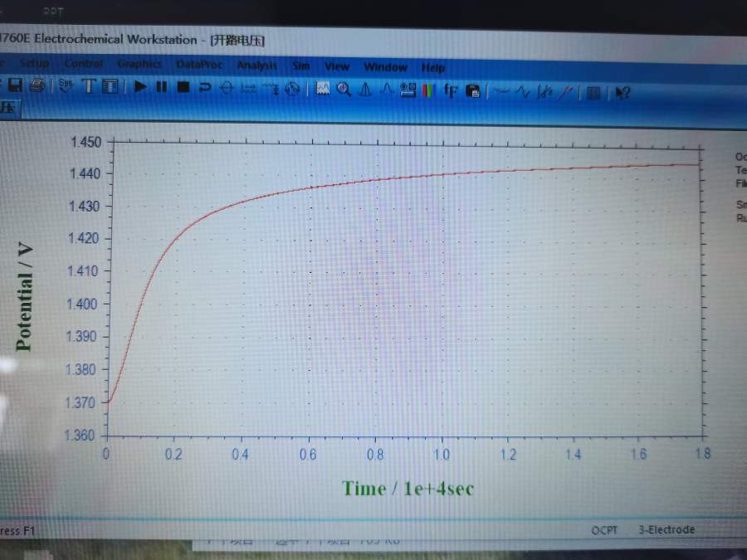Click the 3-Electrode status bar entry

(667, 529)
